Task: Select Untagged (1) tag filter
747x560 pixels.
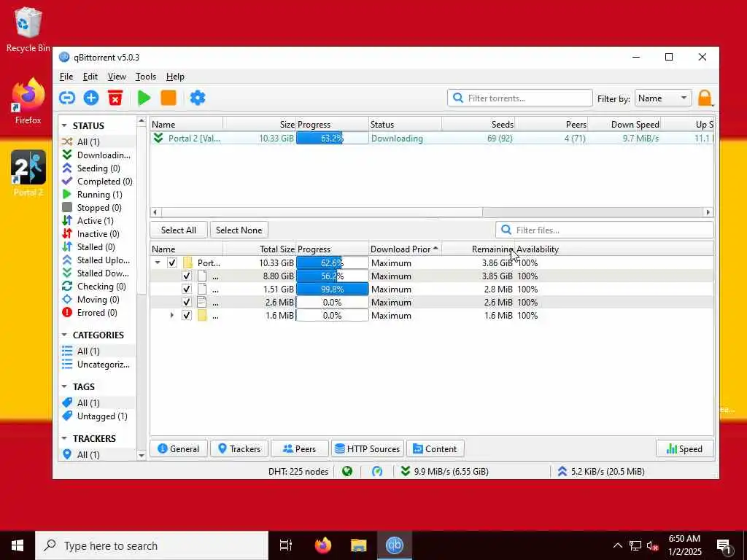Action: [x=97, y=416]
